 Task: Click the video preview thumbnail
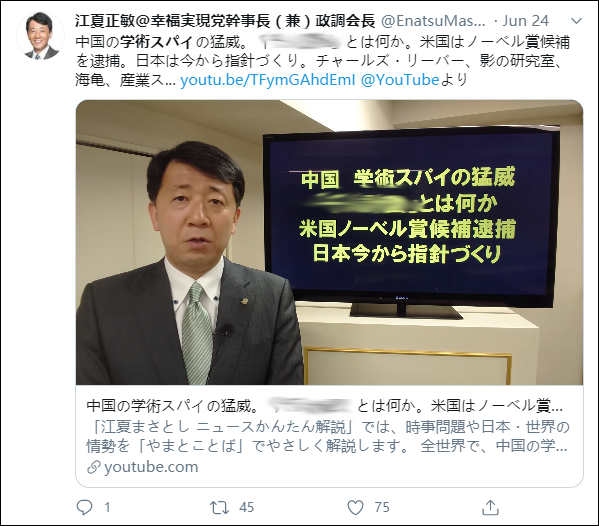pos(329,242)
